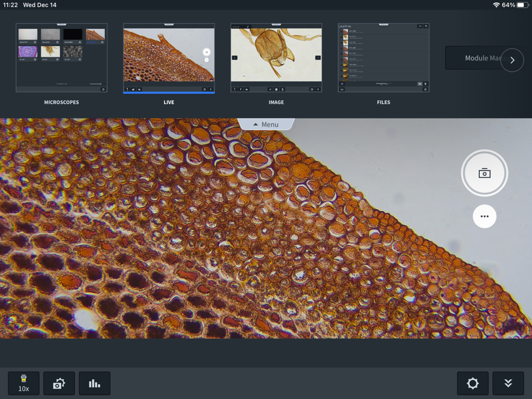Switch to the MICROSCOPES module
532x399 pixels.
point(61,57)
